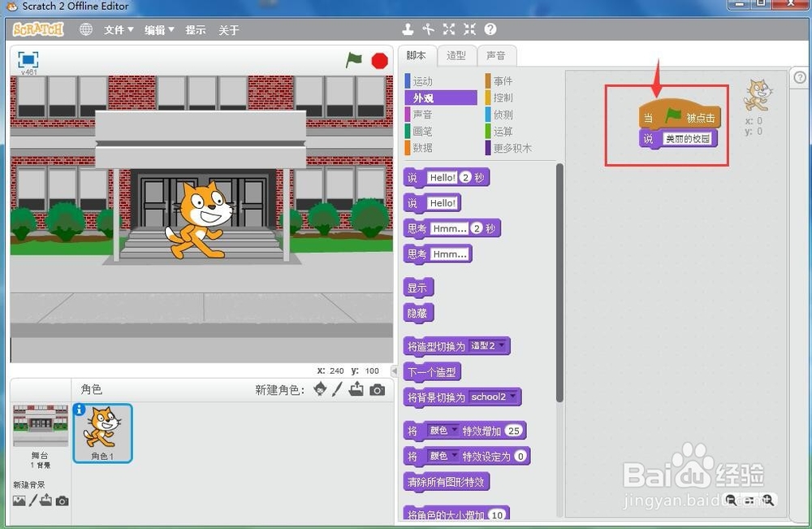Click the 25 value in 特效增加 block
The height and width of the screenshot is (529, 812).
point(514,431)
